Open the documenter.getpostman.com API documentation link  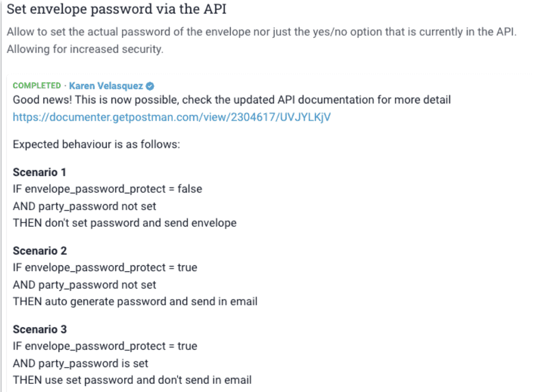tap(172, 117)
